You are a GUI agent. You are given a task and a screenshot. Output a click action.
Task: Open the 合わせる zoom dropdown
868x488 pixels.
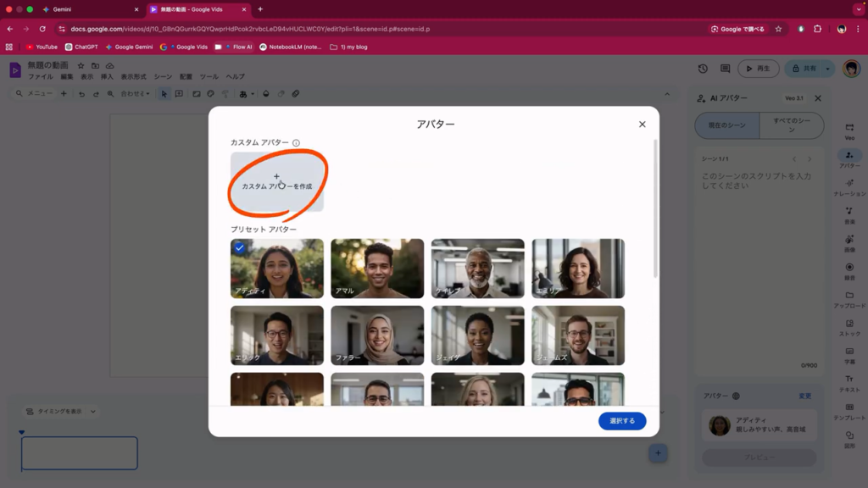[x=134, y=94]
